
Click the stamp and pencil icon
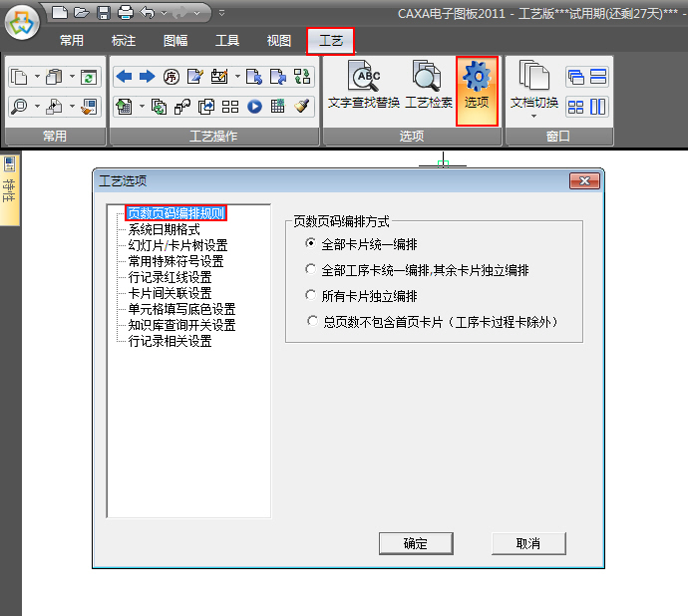(219, 77)
